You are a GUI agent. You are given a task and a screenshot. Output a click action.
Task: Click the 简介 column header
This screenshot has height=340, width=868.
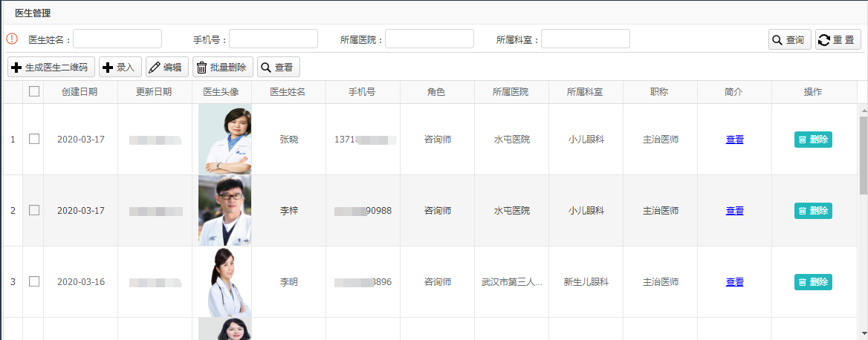point(734,92)
